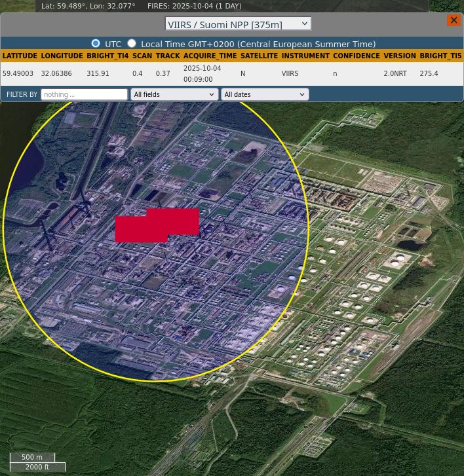
Task: Select track value 0.37
Action: click(x=163, y=73)
